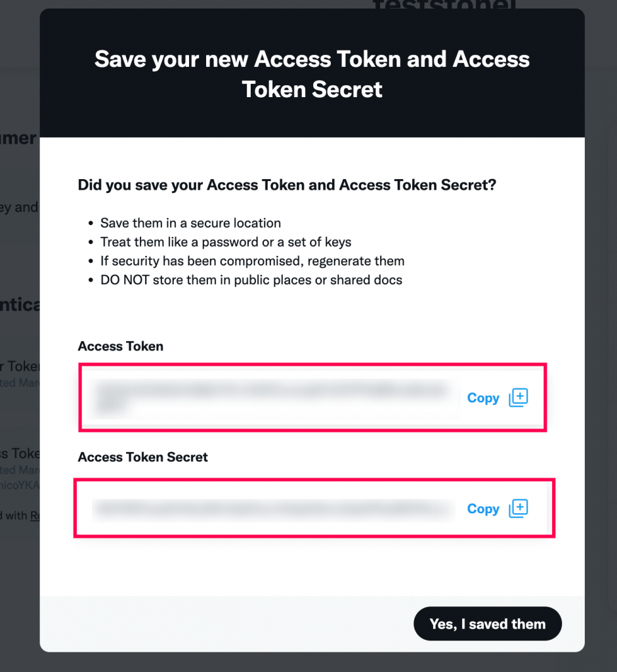
Task: Click the "If security has been compromised" bullet
Action: 252,261
